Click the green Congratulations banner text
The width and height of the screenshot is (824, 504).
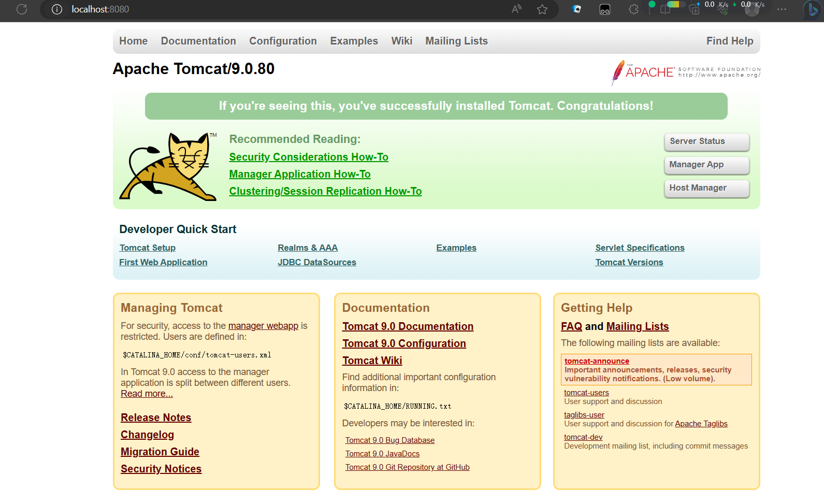pos(436,106)
